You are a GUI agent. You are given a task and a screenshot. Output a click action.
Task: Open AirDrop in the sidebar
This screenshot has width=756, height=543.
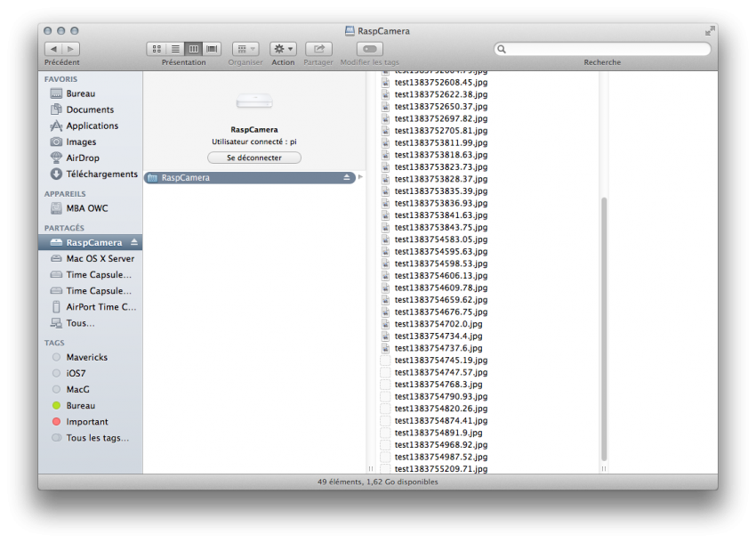coord(90,158)
